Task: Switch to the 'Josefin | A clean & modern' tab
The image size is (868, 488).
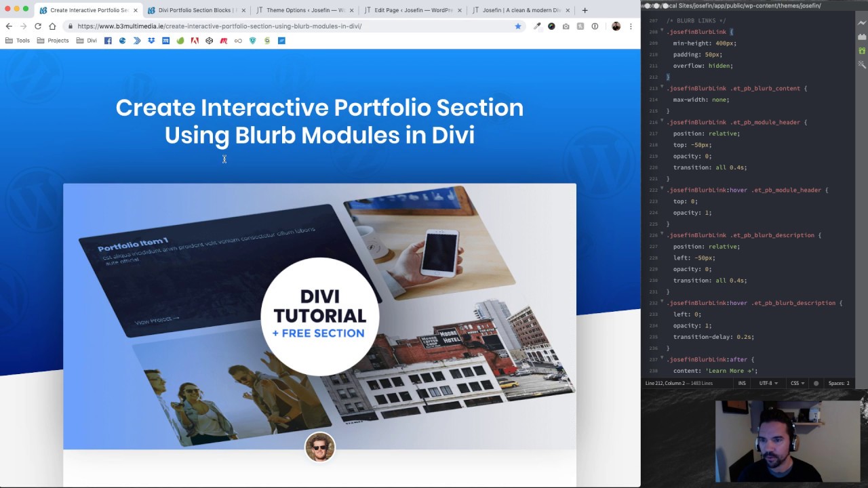Action: click(521, 10)
